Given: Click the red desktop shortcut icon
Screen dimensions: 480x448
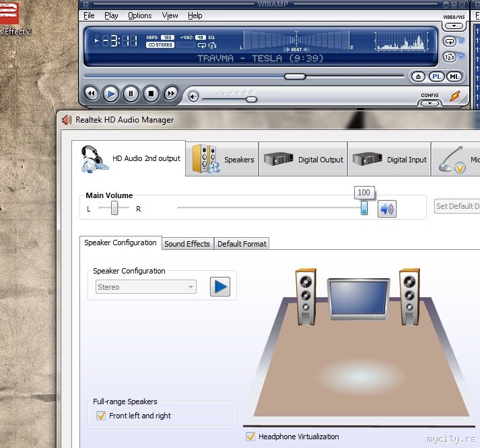Looking at the screenshot, I should (x=9, y=13).
